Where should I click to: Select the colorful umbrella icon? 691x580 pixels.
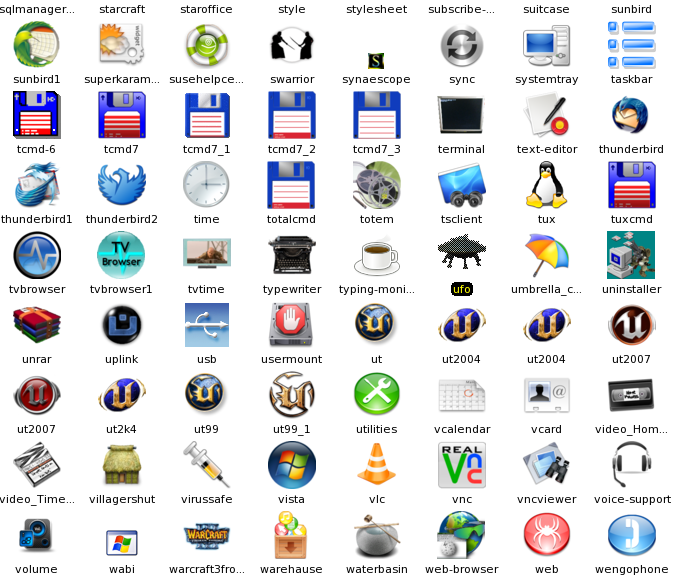point(546,255)
